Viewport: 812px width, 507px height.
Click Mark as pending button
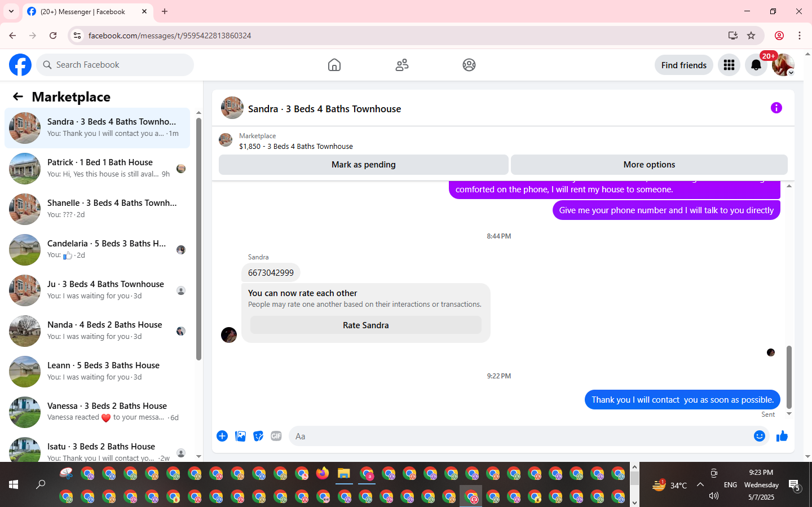click(x=364, y=165)
